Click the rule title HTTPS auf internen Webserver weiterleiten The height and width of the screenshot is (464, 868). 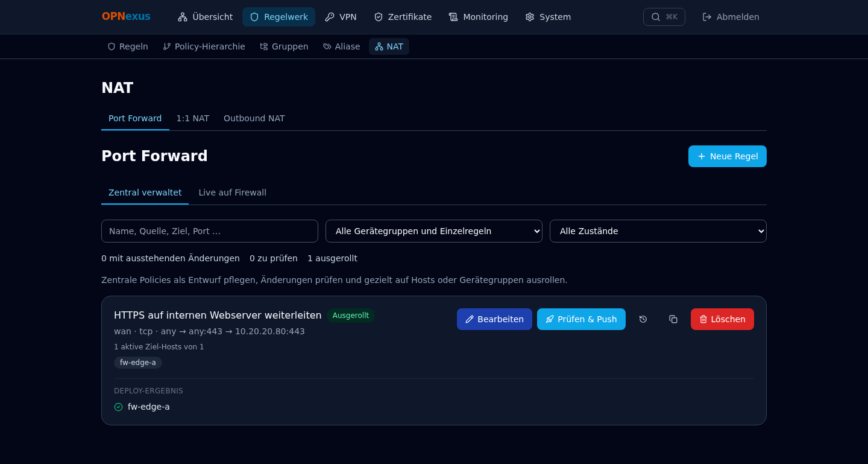pos(218,315)
